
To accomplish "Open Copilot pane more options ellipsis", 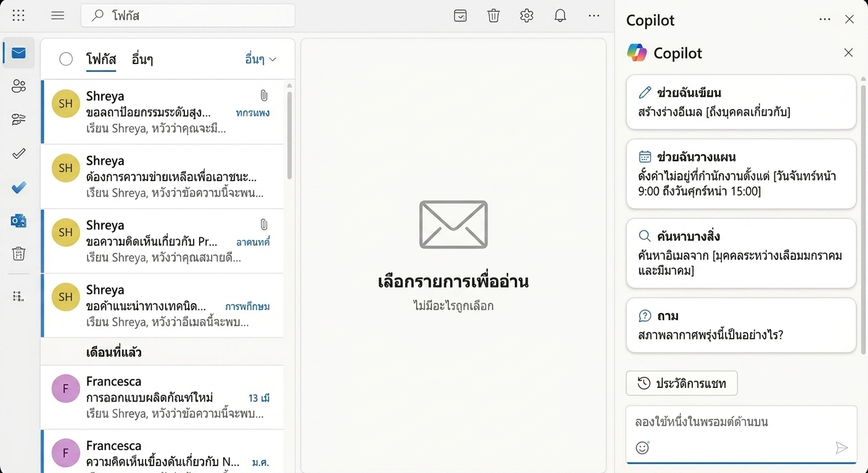I will pos(825,20).
